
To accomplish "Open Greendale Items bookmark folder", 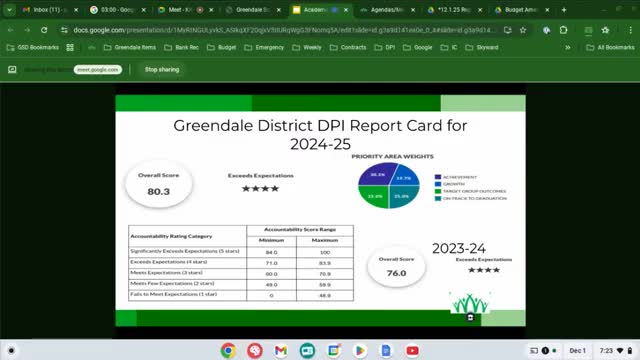I will click(130, 48).
